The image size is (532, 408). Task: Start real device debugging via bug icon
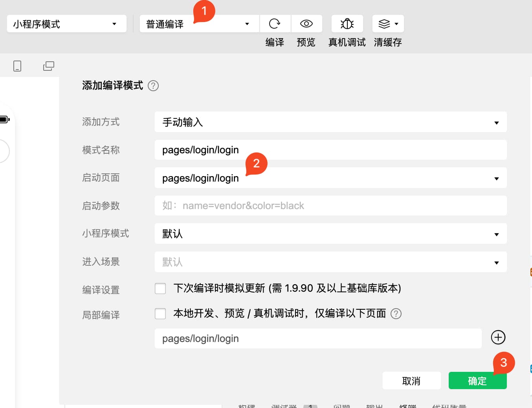tap(347, 24)
